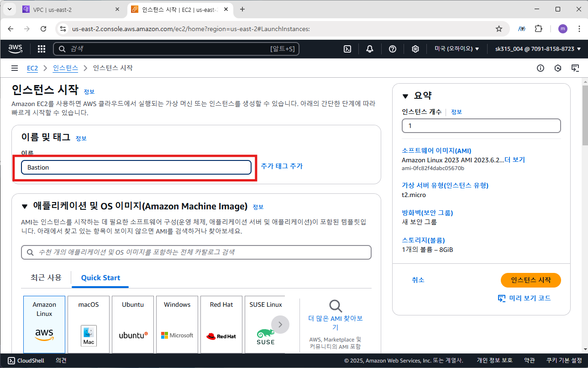Open the notifications bell

click(370, 49)
